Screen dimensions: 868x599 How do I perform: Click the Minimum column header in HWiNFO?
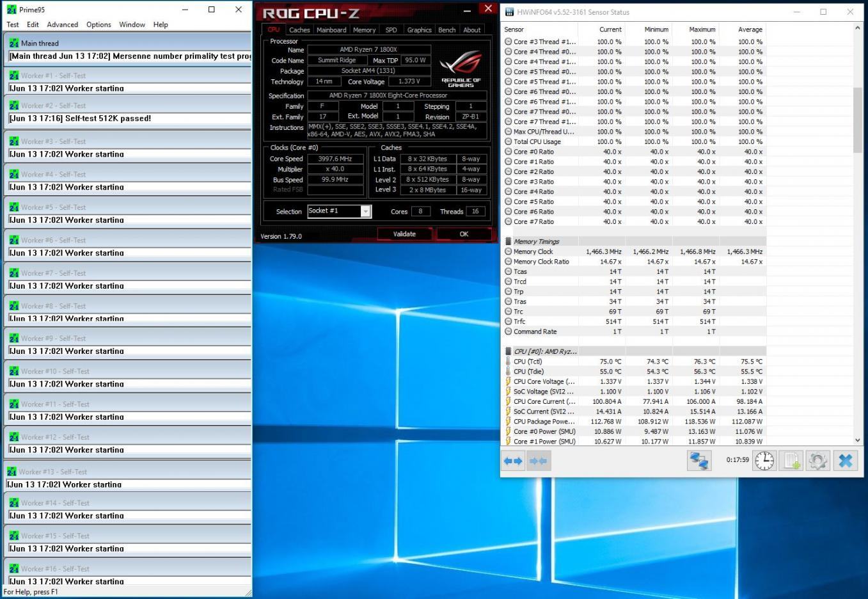pos(649,29)
